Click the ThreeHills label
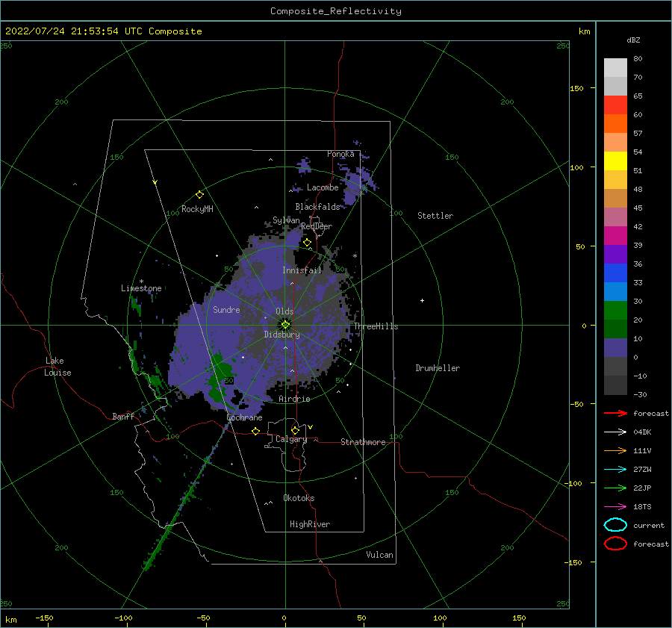The height and width of the screenshot is (628, 672). [x=376, y=326]
